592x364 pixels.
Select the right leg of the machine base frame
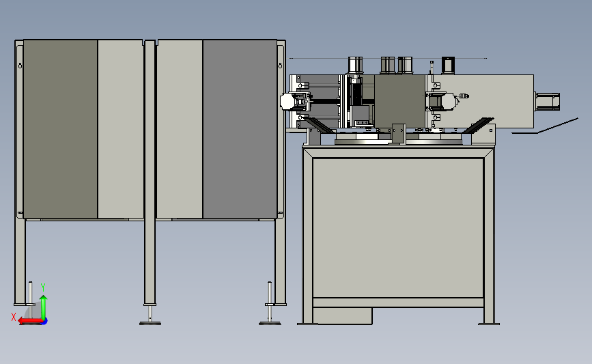point(490,235)
